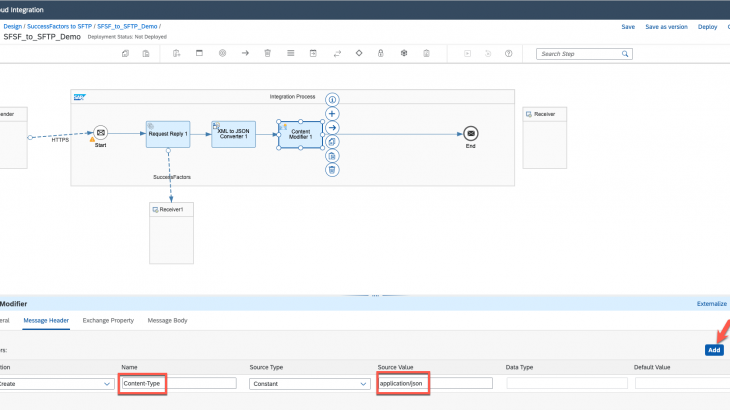Image resolution: width=730 pixels, height=410 pixels.
Task: Click the blue Add button
Action: pos(714,350)
